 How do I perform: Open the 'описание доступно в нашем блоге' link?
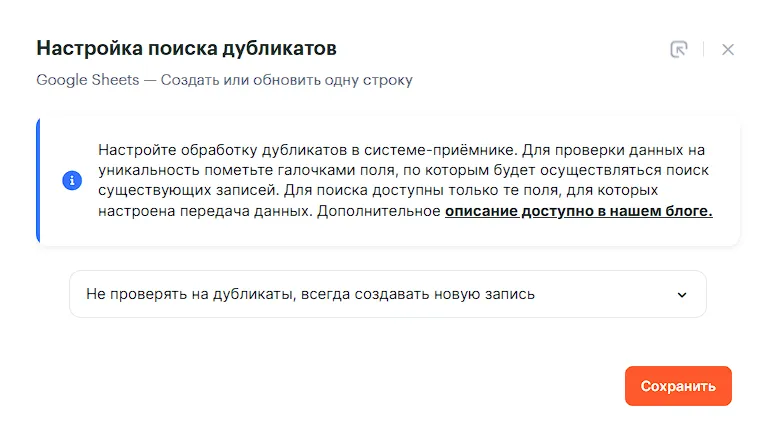pyautogui.click(x=578, y=212)
